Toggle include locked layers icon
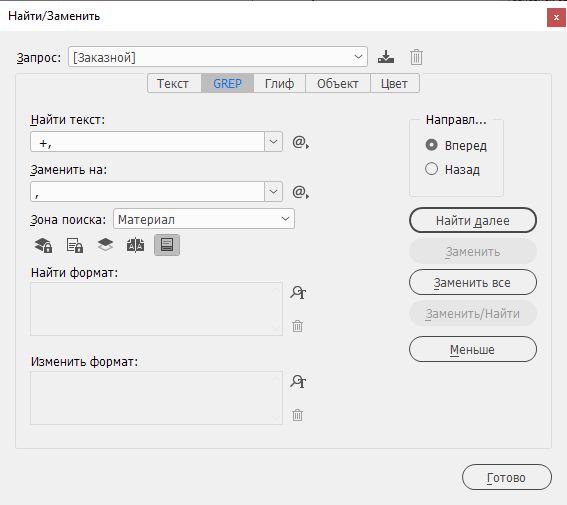This screenshot has width=567, height=505. pos(43,245)
